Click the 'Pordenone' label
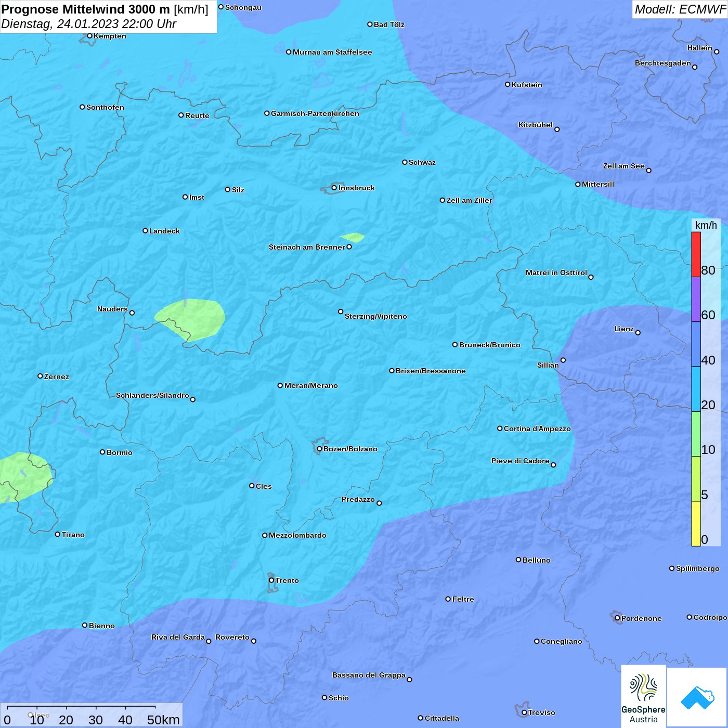The image size is (728, 728). point(642,618)
